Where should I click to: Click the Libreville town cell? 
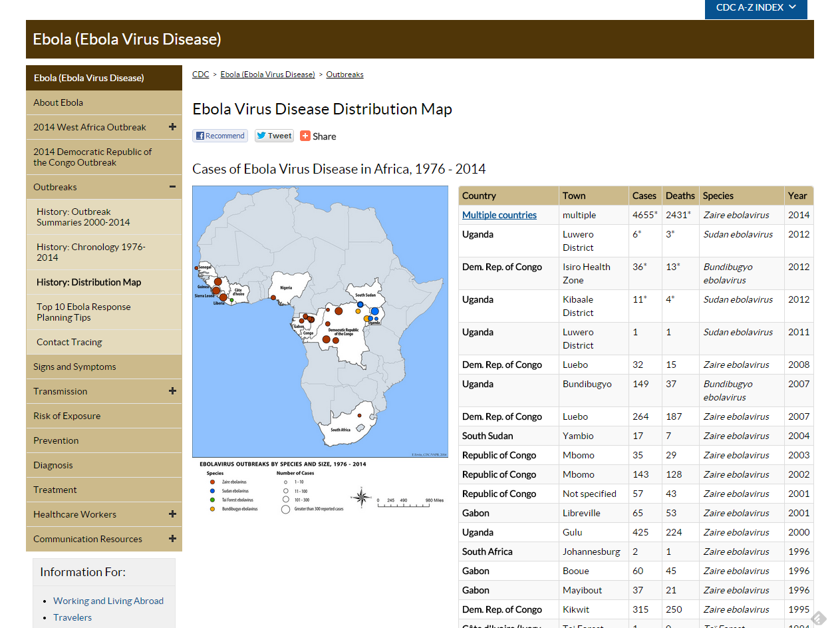[594, 513]
